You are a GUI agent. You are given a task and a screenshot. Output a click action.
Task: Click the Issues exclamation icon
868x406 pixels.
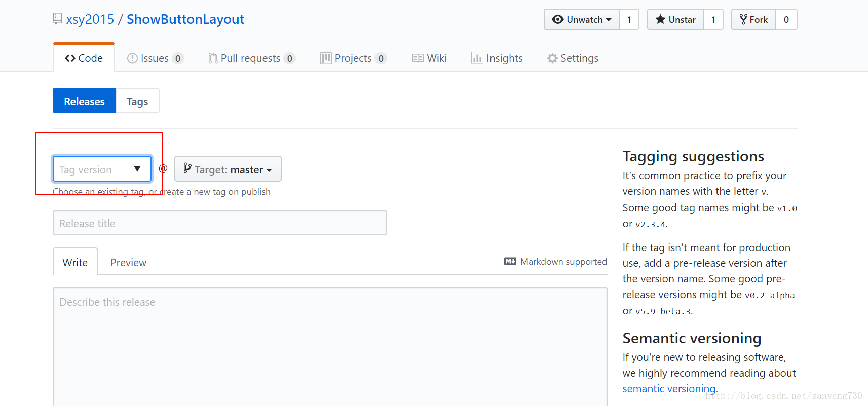coord(132,58)
